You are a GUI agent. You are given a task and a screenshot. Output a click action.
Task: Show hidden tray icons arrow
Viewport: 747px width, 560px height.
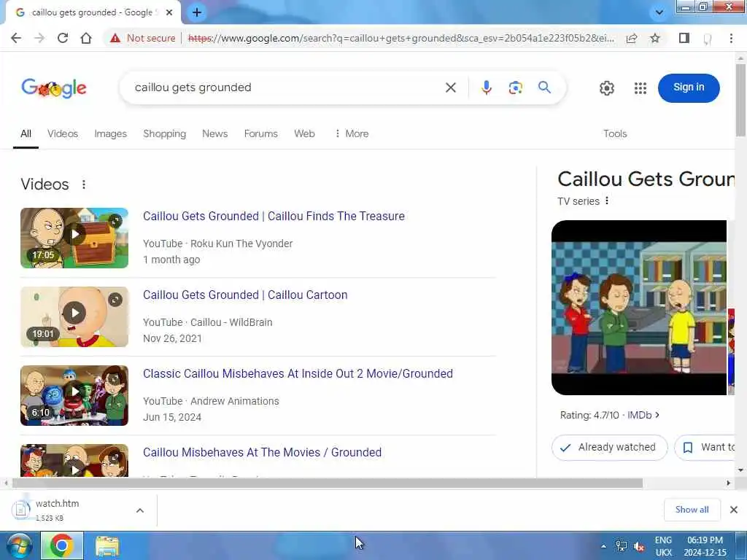tap(603, 546)
